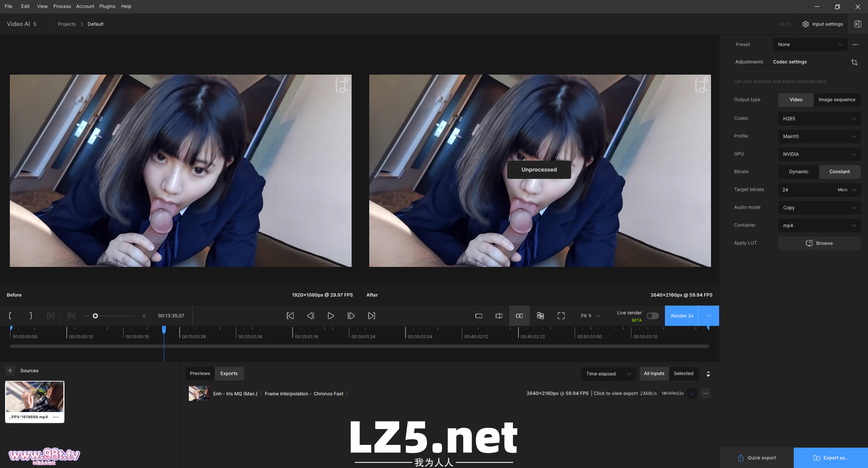The width and height of the screenshot is (868, 468).
Task: Set the trim end bracket marker
Action: (31, 316)
